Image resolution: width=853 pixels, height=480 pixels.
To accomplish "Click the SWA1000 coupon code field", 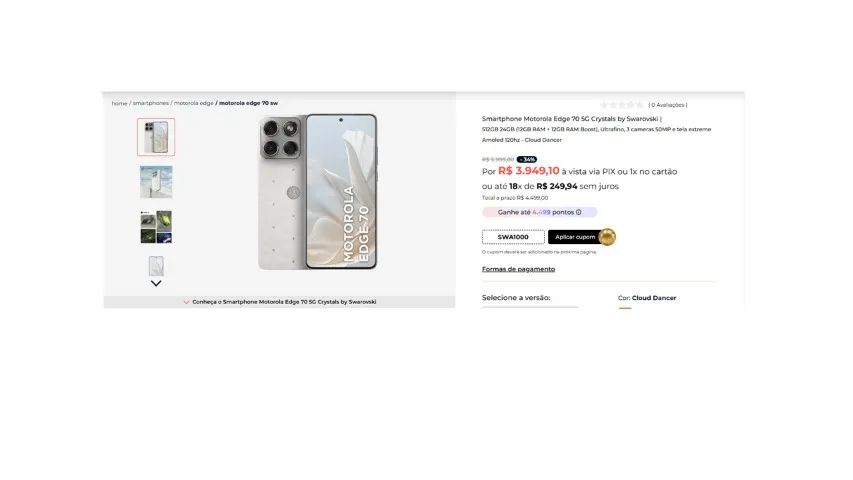I will pyautogui.click(x=513, y=237).
